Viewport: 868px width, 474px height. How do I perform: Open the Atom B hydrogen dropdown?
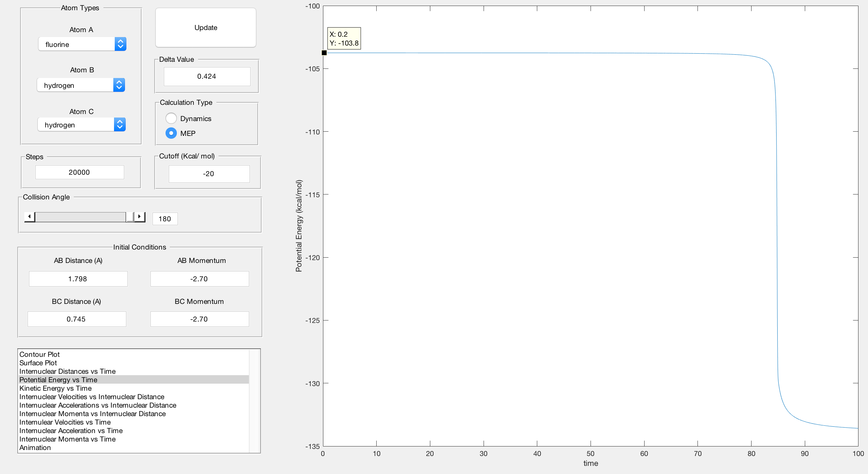[81, 85]
